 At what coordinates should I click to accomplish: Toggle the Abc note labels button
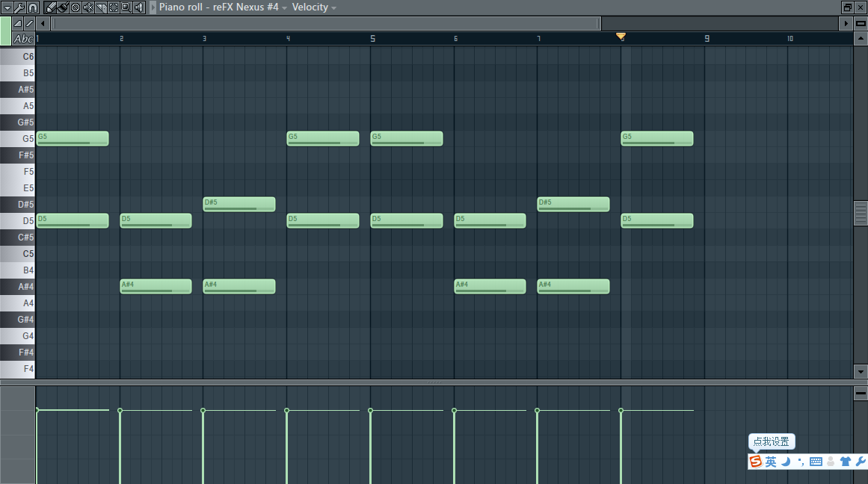pos(24,39)
